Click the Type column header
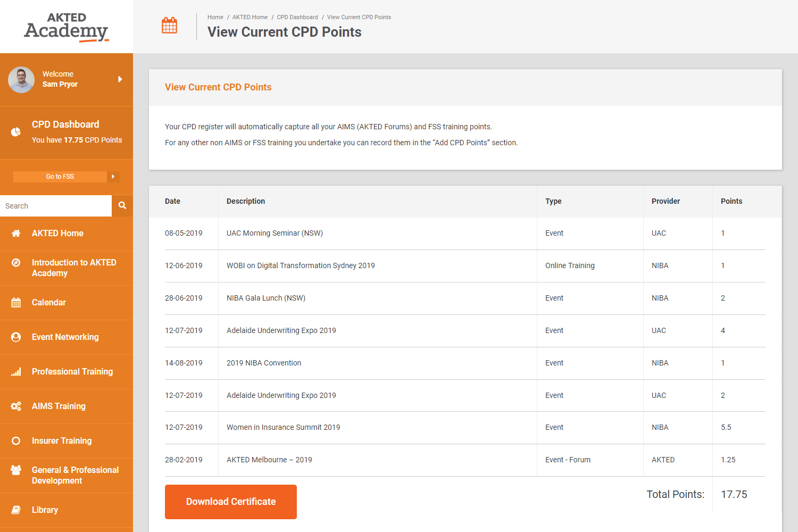 (553, 201)
